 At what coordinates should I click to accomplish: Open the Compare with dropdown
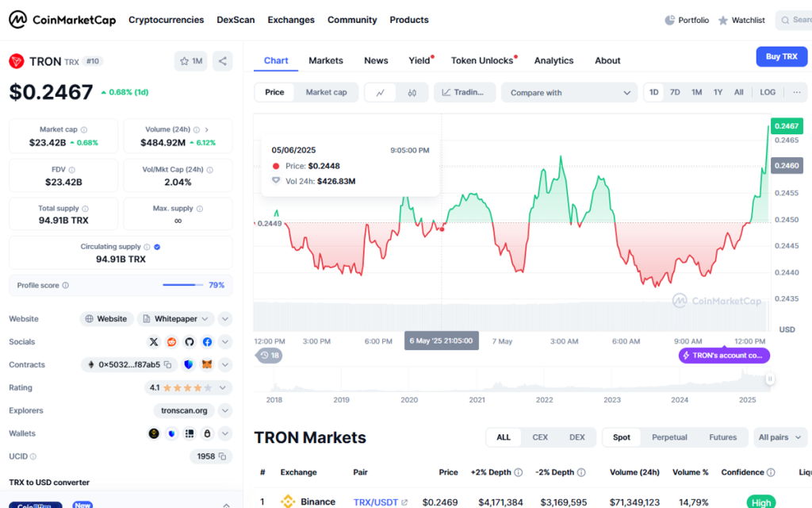(569, 93)
